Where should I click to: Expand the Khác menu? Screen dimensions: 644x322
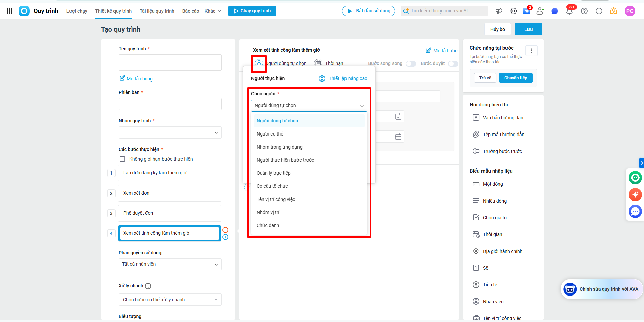[x=213, y=11]
